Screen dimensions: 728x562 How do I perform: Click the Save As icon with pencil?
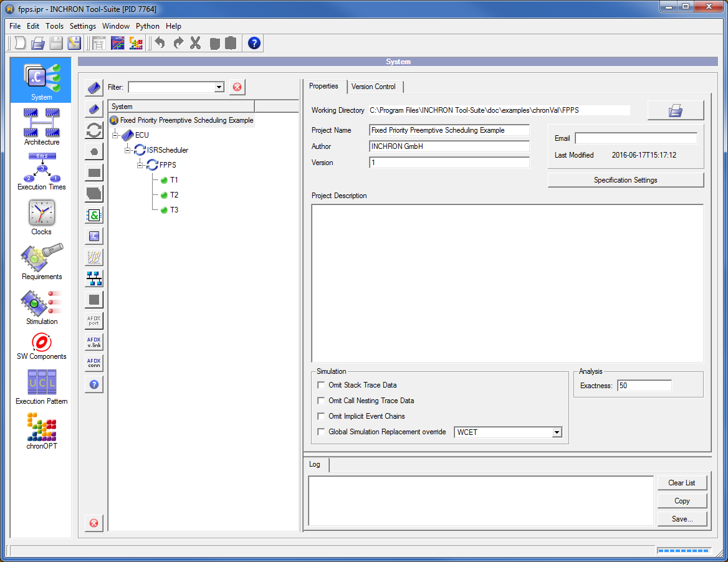(74, 43)
